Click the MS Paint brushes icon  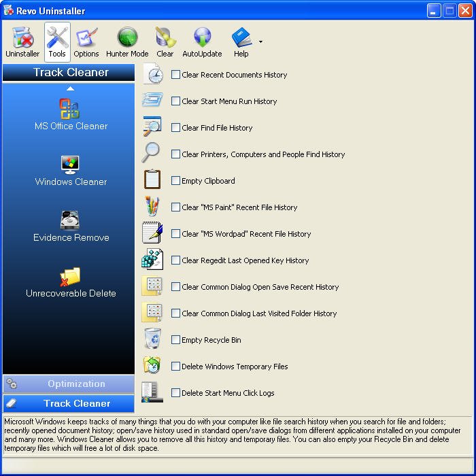[x=152, y=206]
